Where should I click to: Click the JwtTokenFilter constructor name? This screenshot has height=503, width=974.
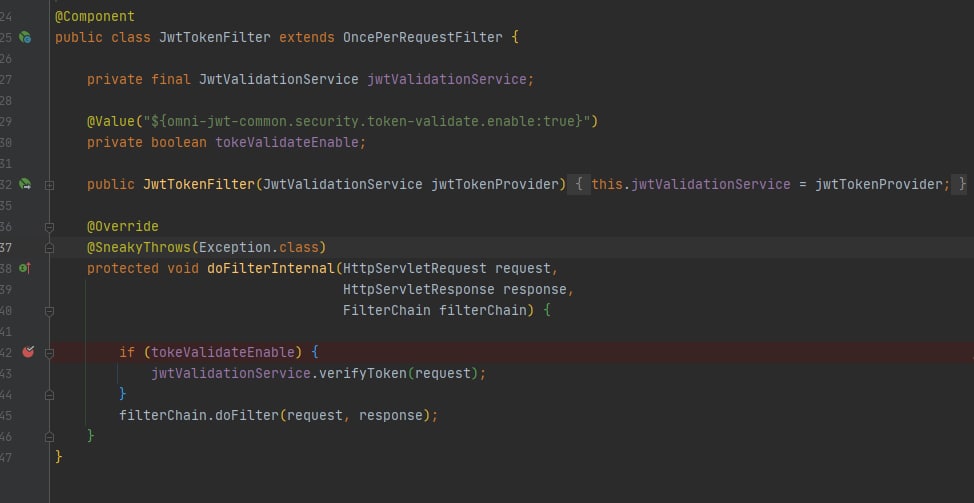click(199, 184)
